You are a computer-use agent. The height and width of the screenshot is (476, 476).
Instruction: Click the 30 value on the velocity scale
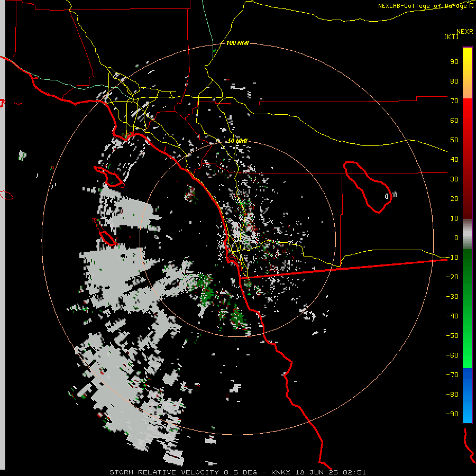point(454,179)
